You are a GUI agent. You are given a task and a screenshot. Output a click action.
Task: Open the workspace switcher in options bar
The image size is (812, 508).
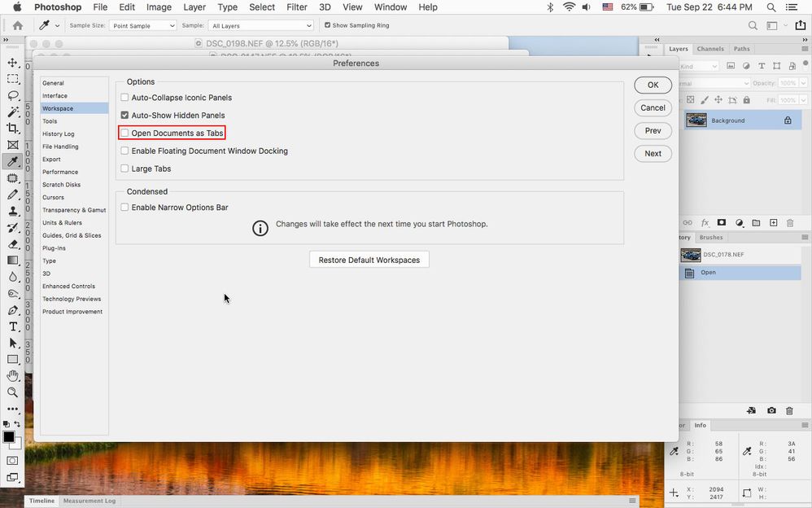775,25
